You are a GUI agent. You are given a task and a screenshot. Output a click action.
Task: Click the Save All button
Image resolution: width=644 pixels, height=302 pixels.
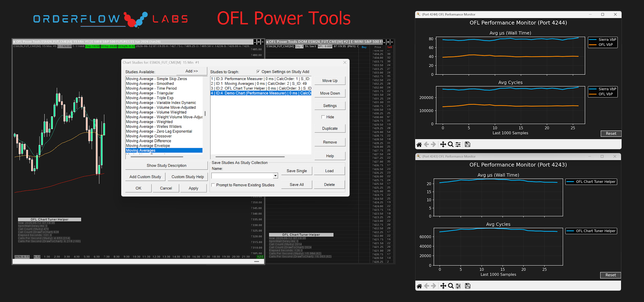[x=297, y=184]
